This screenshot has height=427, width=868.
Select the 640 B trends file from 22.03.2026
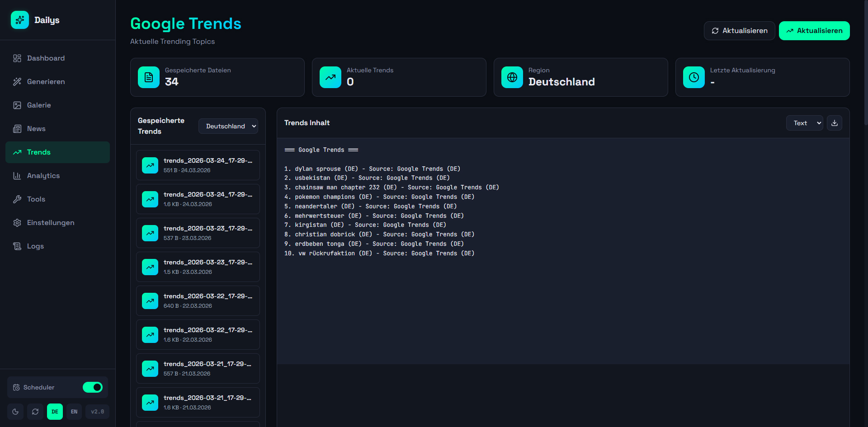coord(198,301)
